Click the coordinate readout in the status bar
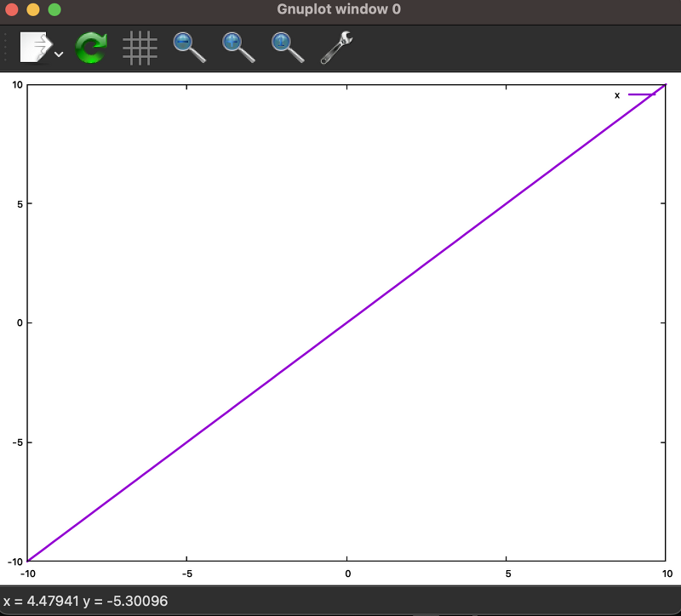Image resolution: width=681 pixels, height=616 pixels. pyautogui.click(x=85, y=601)
